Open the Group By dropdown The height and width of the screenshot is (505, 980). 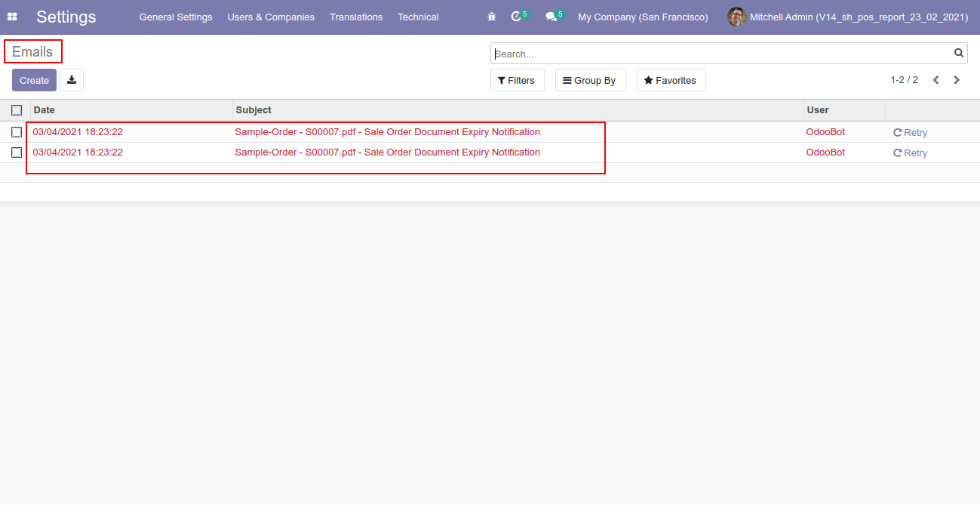click(590, 80)
